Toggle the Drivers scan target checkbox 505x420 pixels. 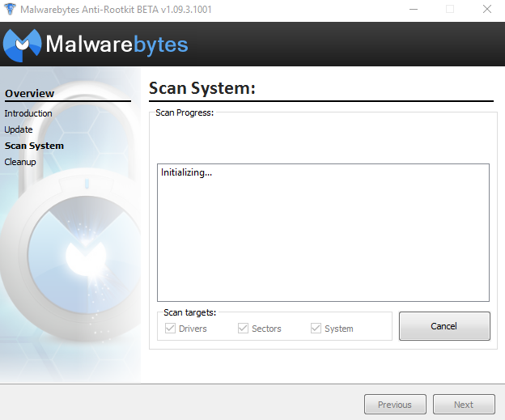(171, 329)
